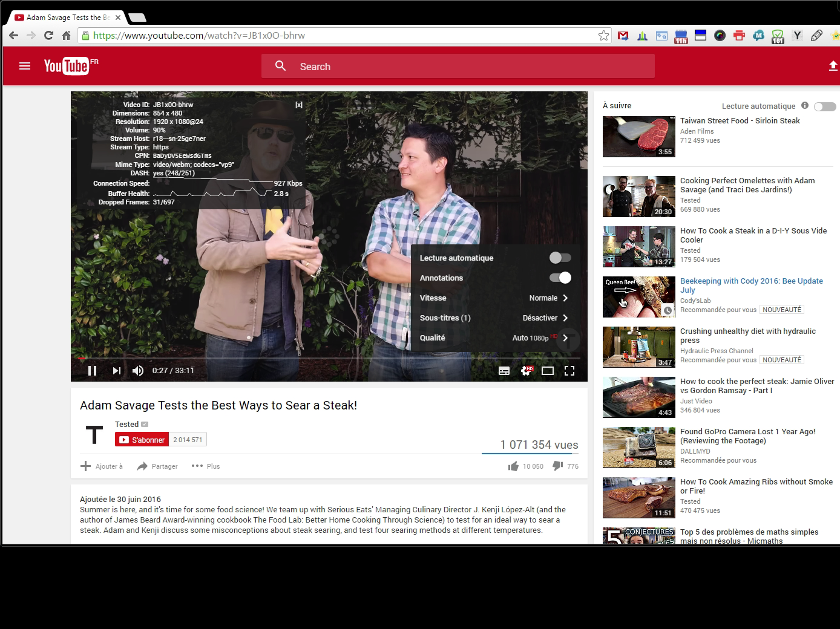Expand the Vitesse speed submenu
840x629 pixels.
pos(494,298)
